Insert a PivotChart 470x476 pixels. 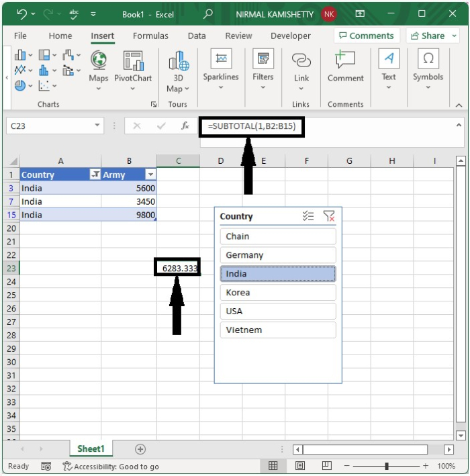[x=133, y=70]
